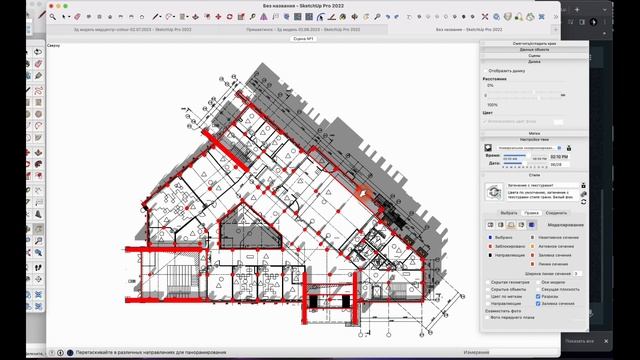The image size is (640, 360).
Task: Select the 'Сцена №1' scene tab
Action: click(304, 39)
